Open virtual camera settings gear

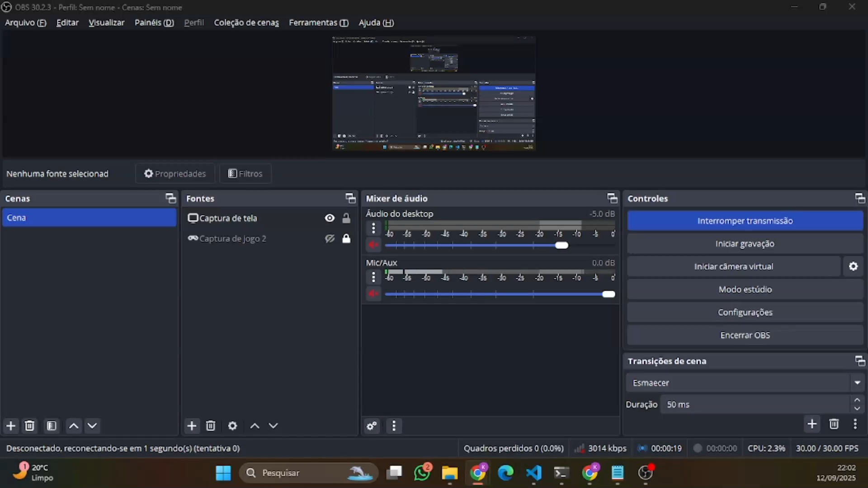click(853, 267)
